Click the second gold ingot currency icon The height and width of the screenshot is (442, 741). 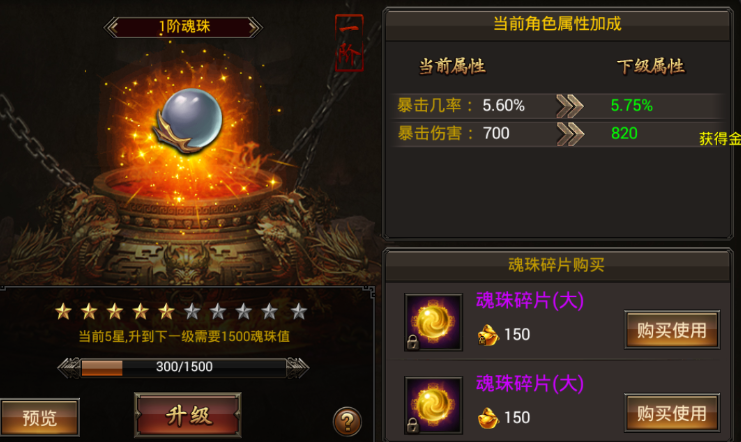point(488,418)
